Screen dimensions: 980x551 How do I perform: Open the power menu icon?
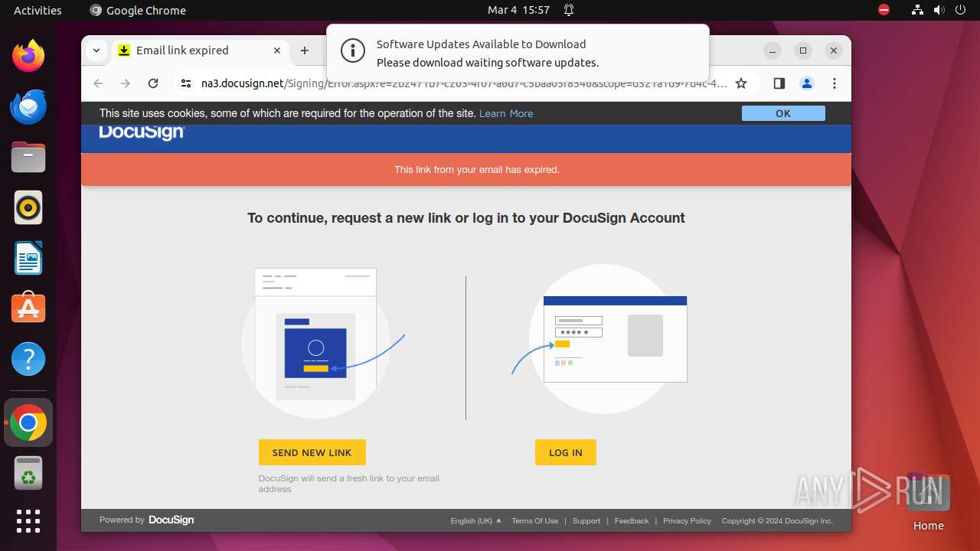(960, 10)
